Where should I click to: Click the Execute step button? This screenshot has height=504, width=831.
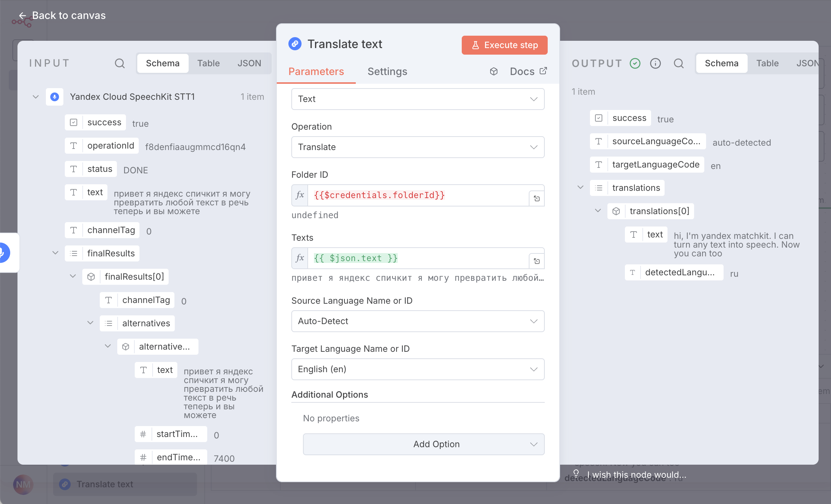coord(504,45)
